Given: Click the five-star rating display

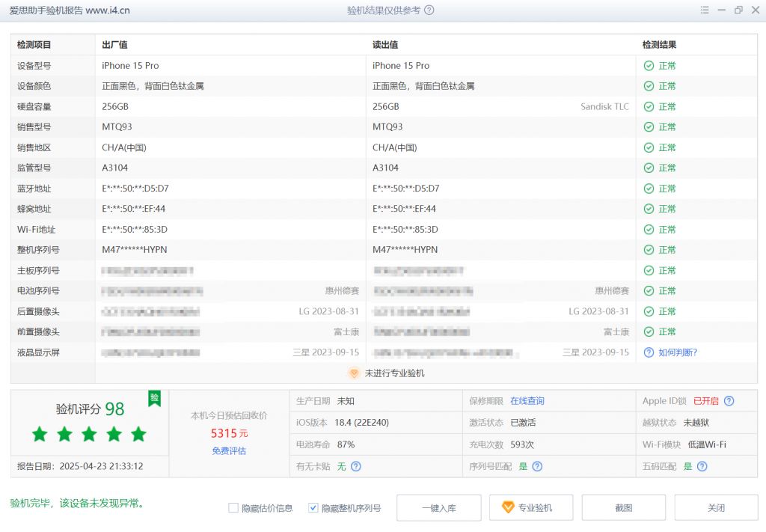Looking at the screenshot, I should (x=89, y=434).
